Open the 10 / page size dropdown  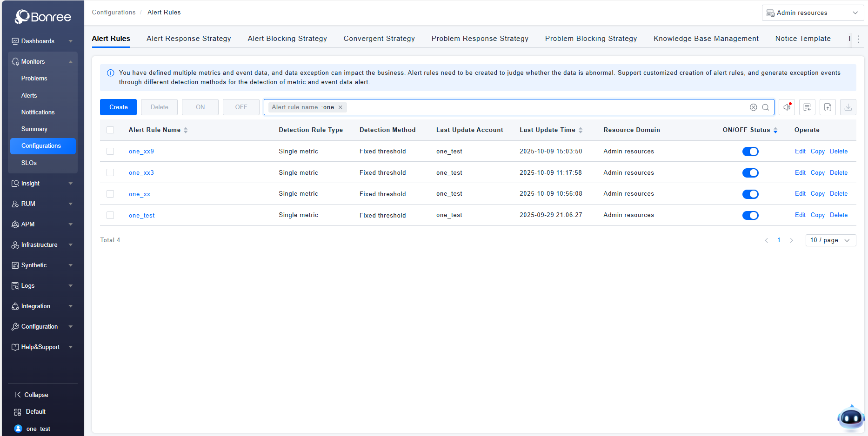click(x=830, y=240)
